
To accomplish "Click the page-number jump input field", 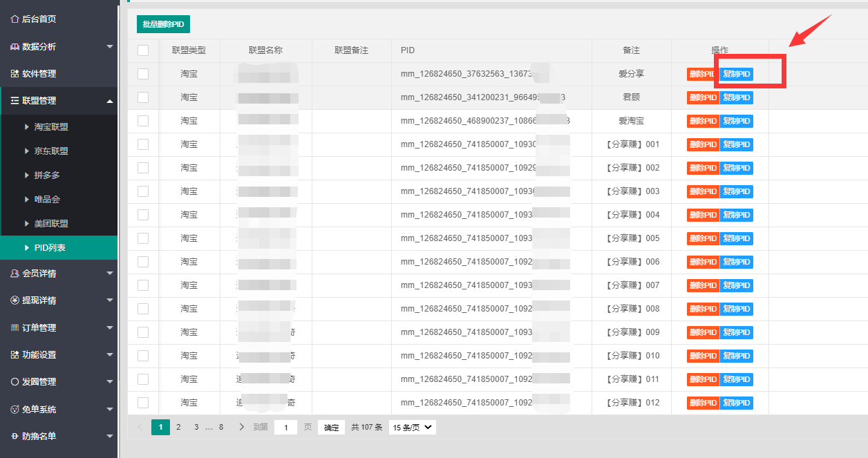I will pos(285,428).
